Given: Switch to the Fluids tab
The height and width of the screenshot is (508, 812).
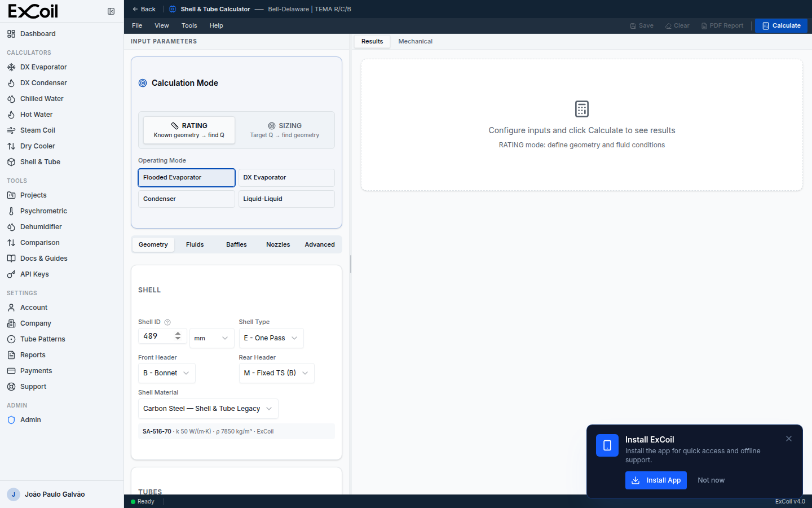Looking at the screenshot, I should [x=195, y=244].
